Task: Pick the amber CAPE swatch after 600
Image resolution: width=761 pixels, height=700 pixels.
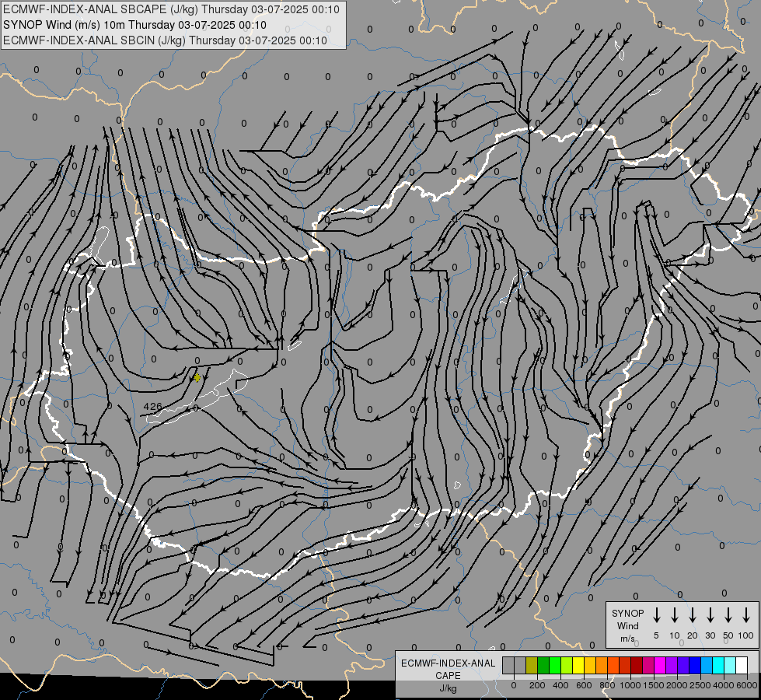Action: (x=590, y=665)
